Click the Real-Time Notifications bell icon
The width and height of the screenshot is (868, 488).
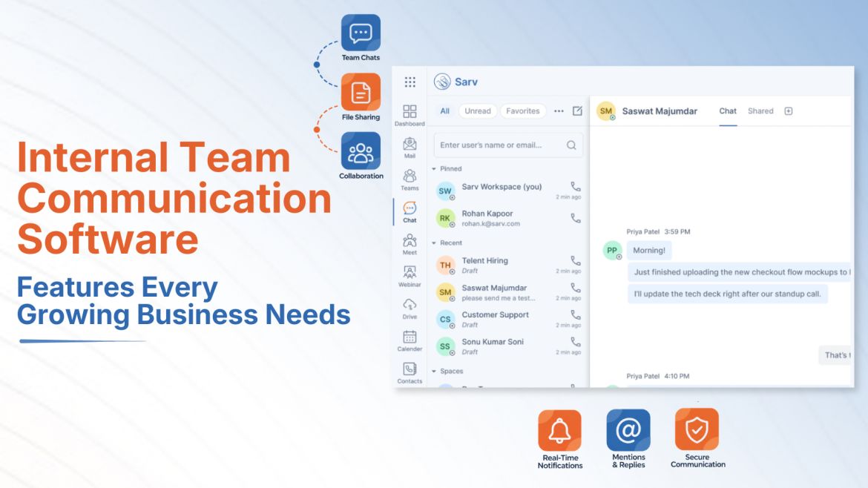coord(559,430)
